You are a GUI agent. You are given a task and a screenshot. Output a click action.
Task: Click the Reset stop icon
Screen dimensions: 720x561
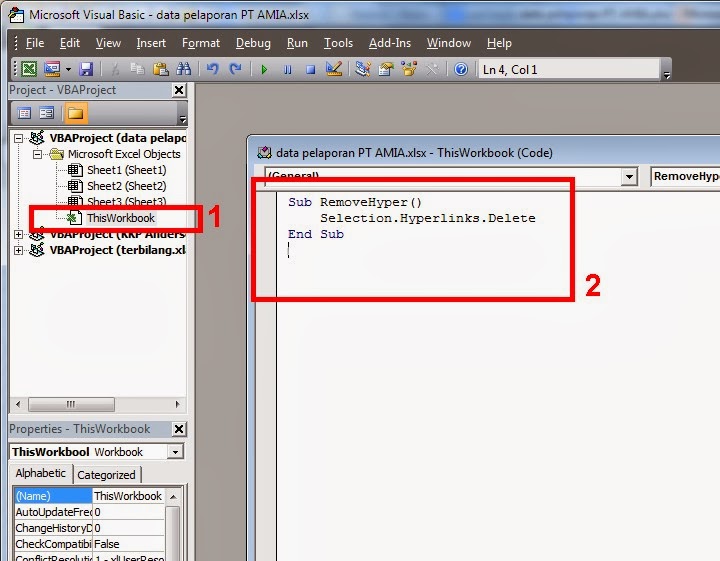coord(311,69)
